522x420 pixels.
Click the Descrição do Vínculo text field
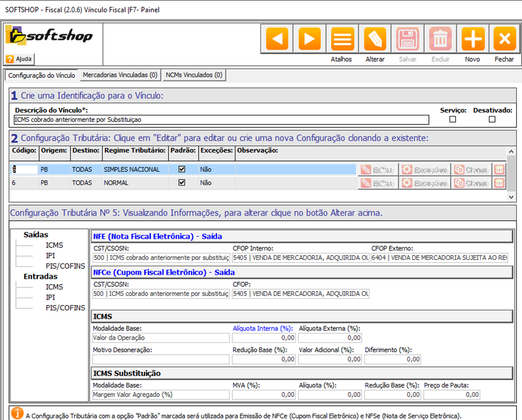(x=221, y=120)
